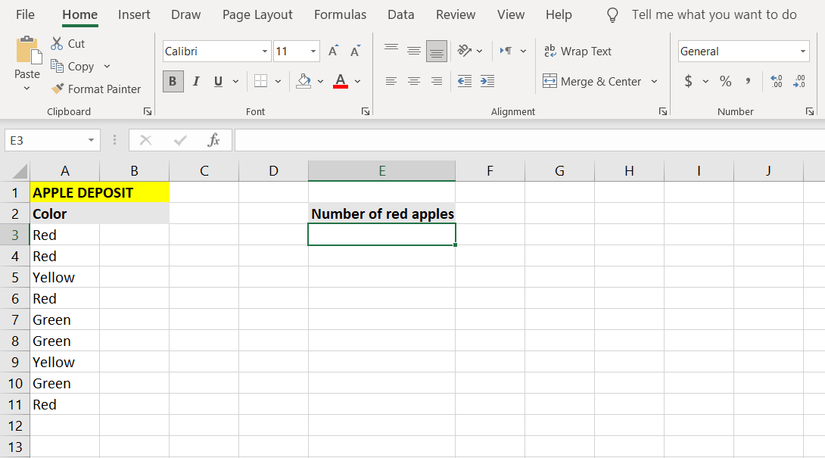Toggle Wrap Text
This screenshot has width=825, height=458.
coord(578,51)
